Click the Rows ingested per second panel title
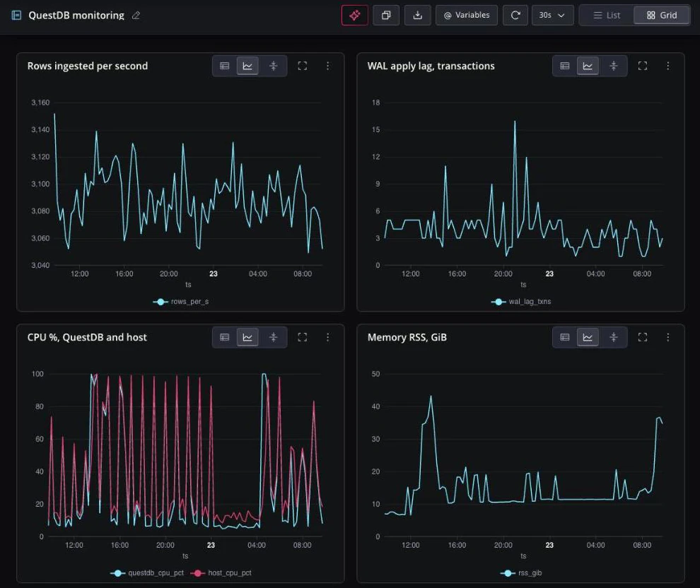Screen dimensions: 700x588 (88, 66)
